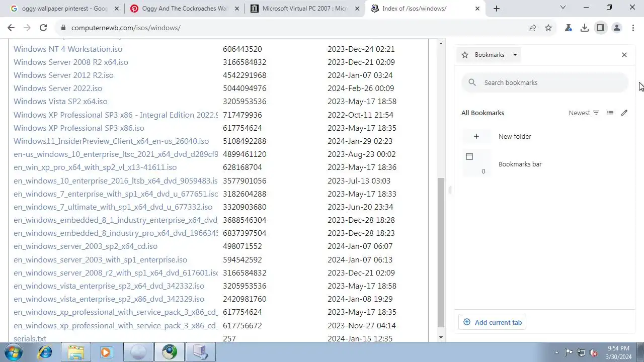
Task: Open Windows Server 2012 R2.iso link
Action: click(x=63, y=75)
